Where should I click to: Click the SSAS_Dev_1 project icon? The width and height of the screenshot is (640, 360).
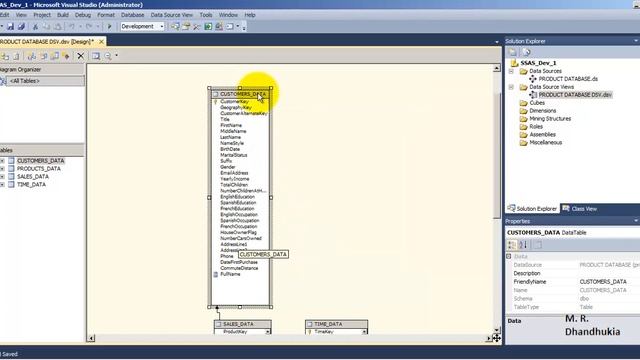pyautogui.click(x=515, y=63)
